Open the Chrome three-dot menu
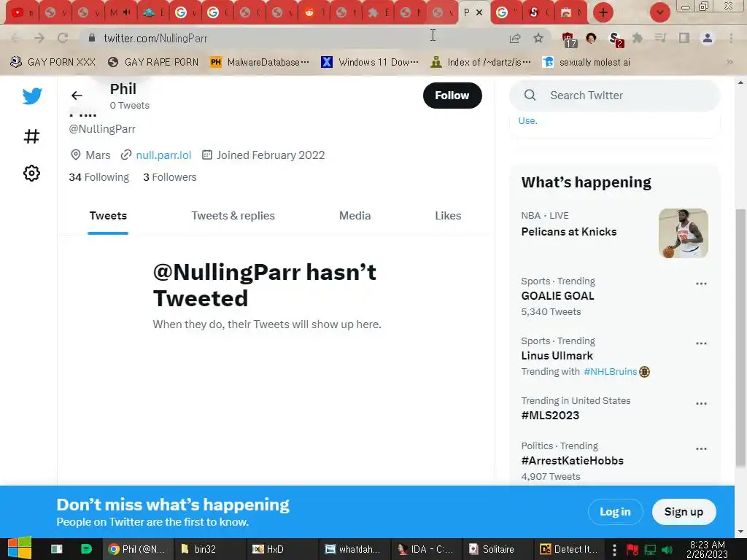This screenshot has width=747, height=560. point(731,38)
